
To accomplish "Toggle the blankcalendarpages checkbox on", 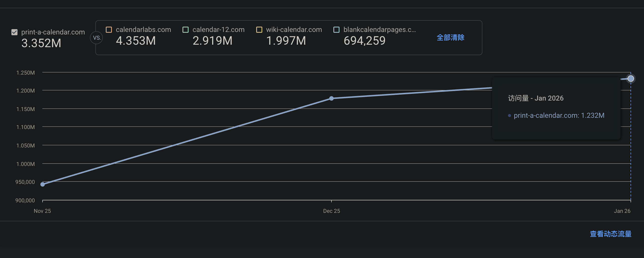I will (x=336, y=29).
